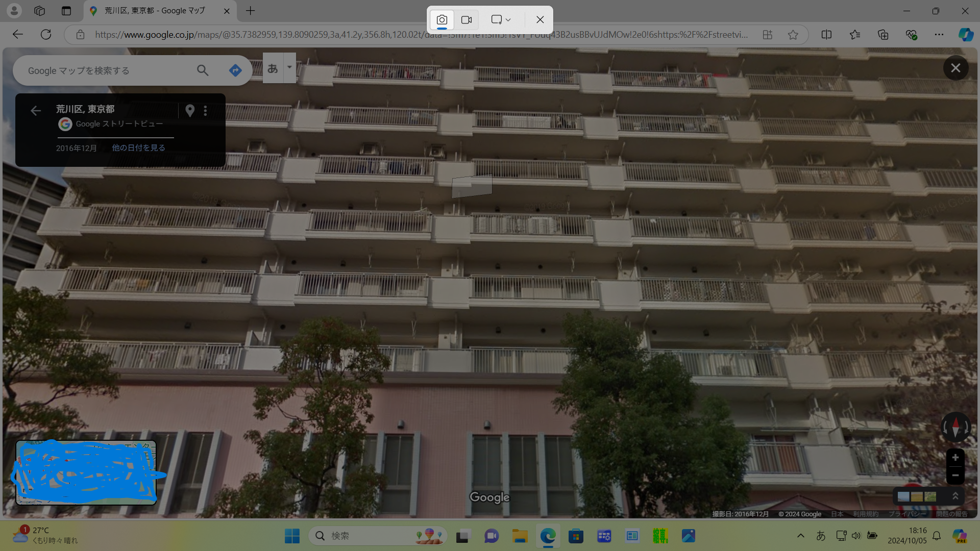The width and height of the screenshot is (980, 551).
Task: Click the screenshot camera capture icon
Action: [442, 20]
